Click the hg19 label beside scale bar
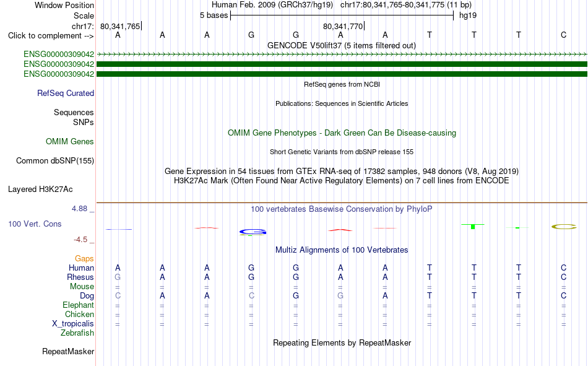 [468, 15]
